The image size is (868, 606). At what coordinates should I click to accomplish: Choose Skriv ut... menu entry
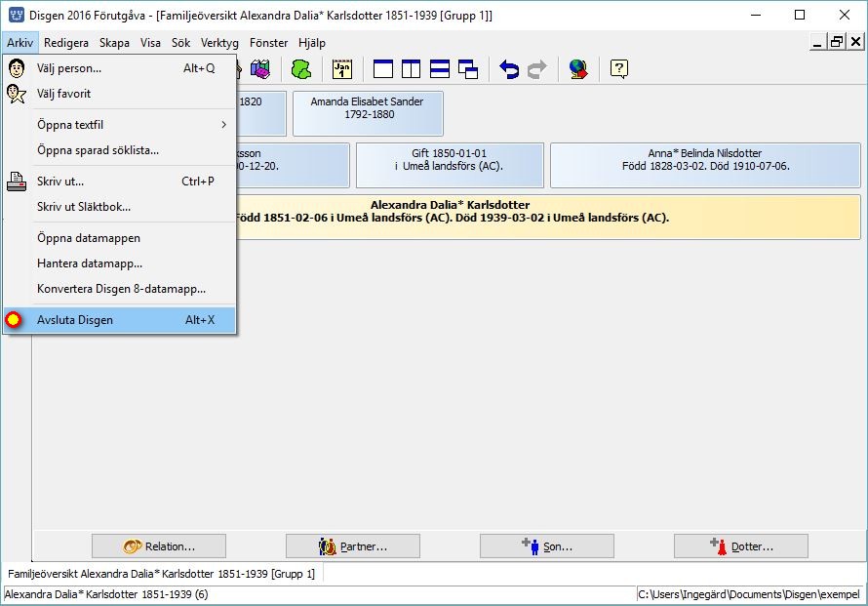click(120, 182)
